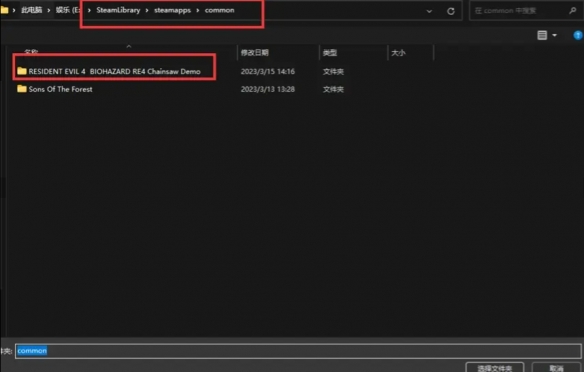Click common in the breadcrumb path

coord(219,10)
